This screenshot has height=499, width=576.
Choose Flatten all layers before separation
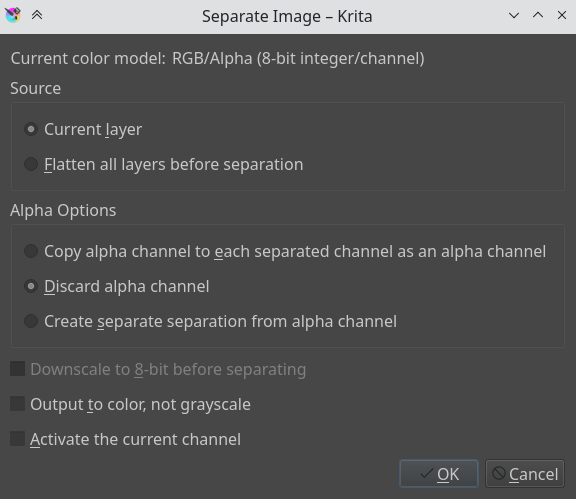pos(163,164)
